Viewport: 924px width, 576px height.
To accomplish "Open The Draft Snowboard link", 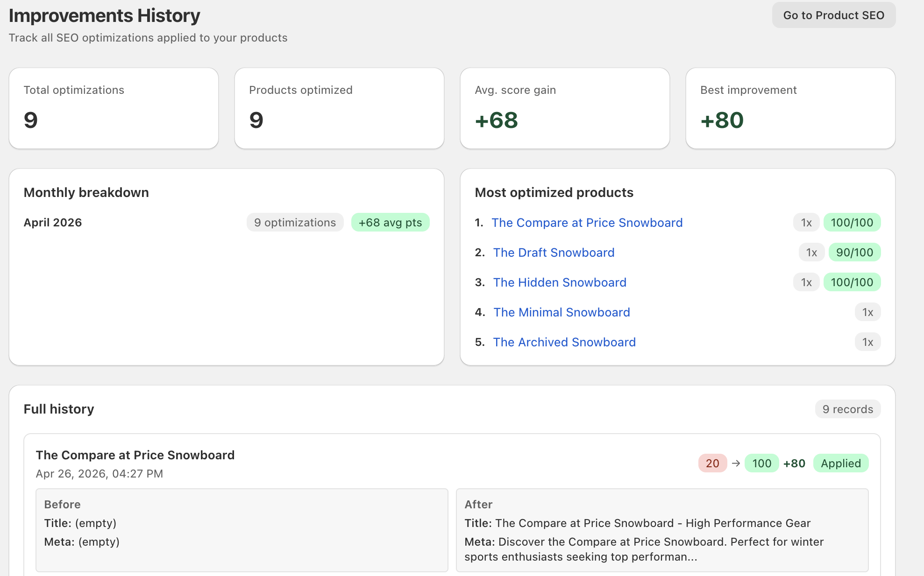I will pos(554,253).
